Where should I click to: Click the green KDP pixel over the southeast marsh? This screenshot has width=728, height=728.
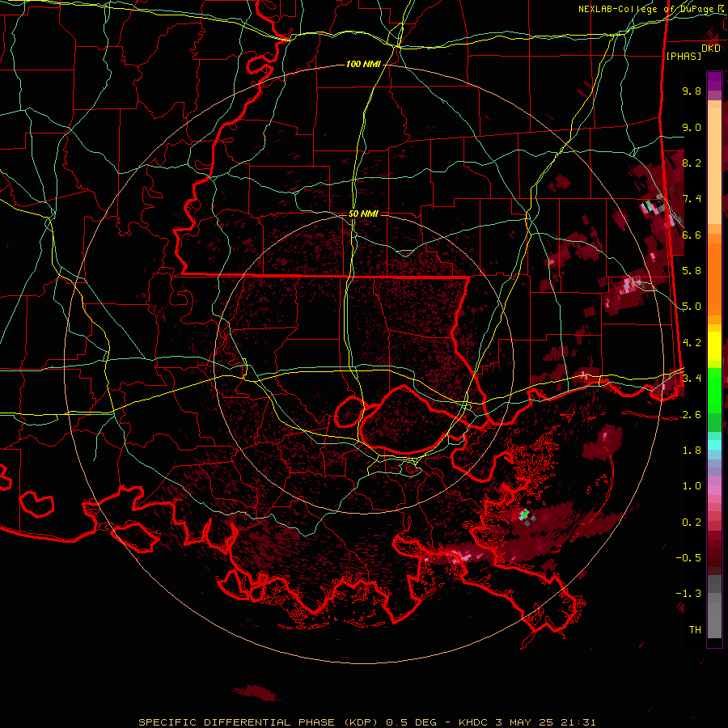pyautogui.click(x=524, y=514)
